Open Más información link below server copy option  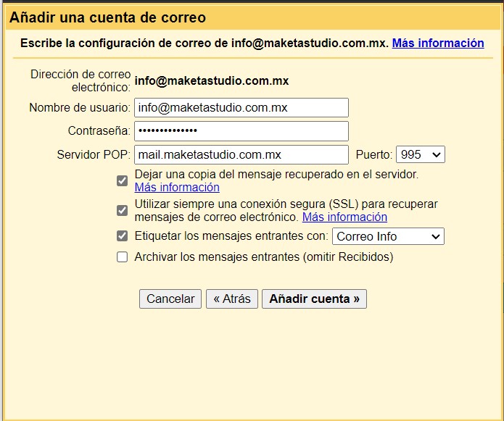click(177, 188)
